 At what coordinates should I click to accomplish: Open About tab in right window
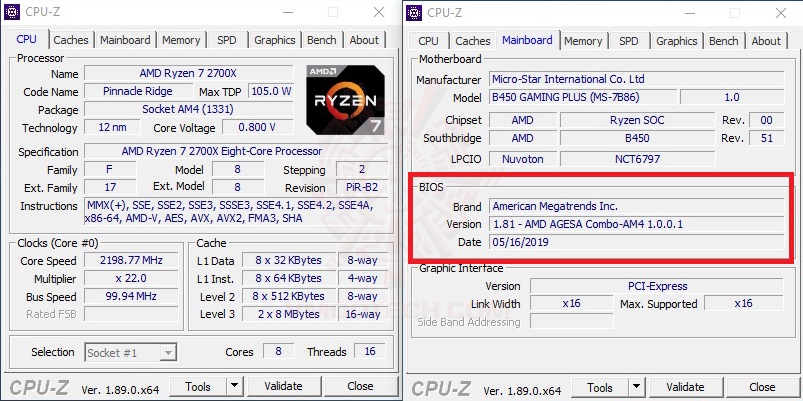[766, 41]
